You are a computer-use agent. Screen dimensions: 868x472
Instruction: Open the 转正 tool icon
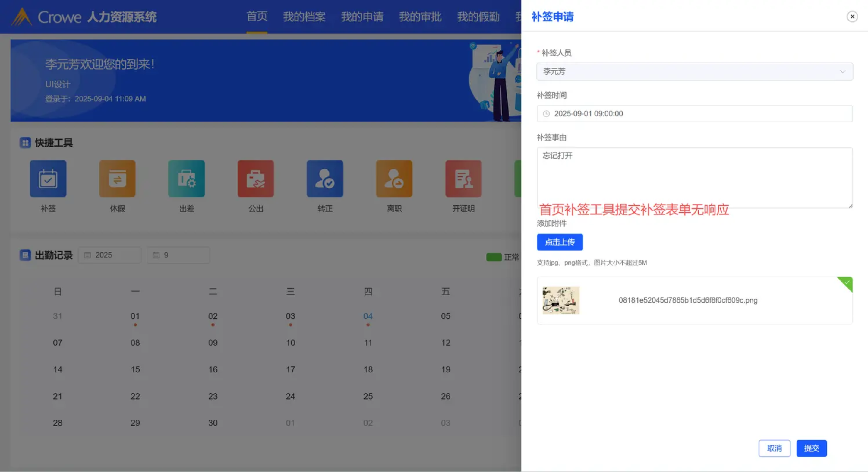pos(325,179)
